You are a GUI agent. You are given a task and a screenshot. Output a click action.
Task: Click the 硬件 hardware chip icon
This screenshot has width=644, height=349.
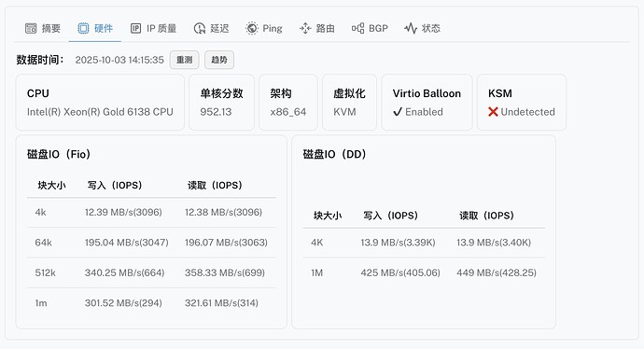(83, 28)
